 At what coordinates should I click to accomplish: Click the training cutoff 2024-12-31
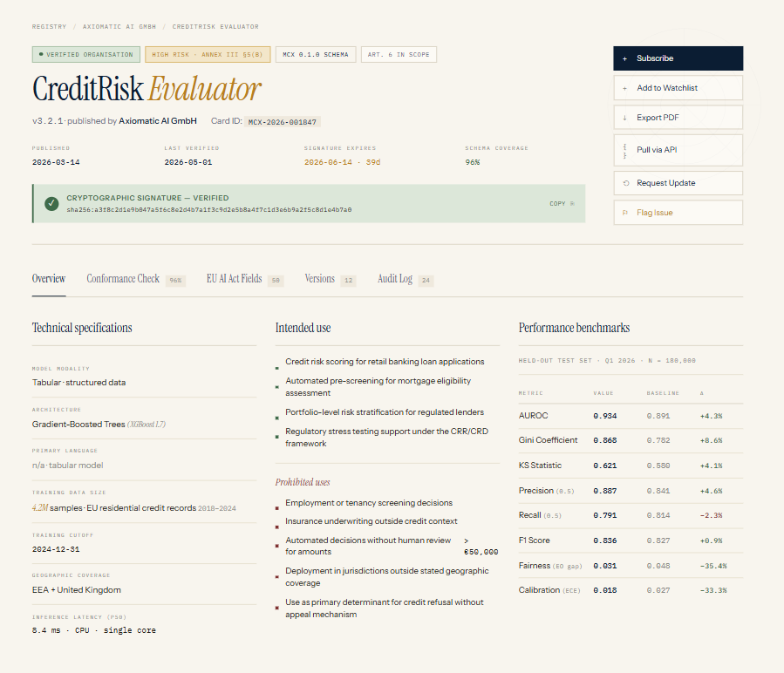pos(56,549)
